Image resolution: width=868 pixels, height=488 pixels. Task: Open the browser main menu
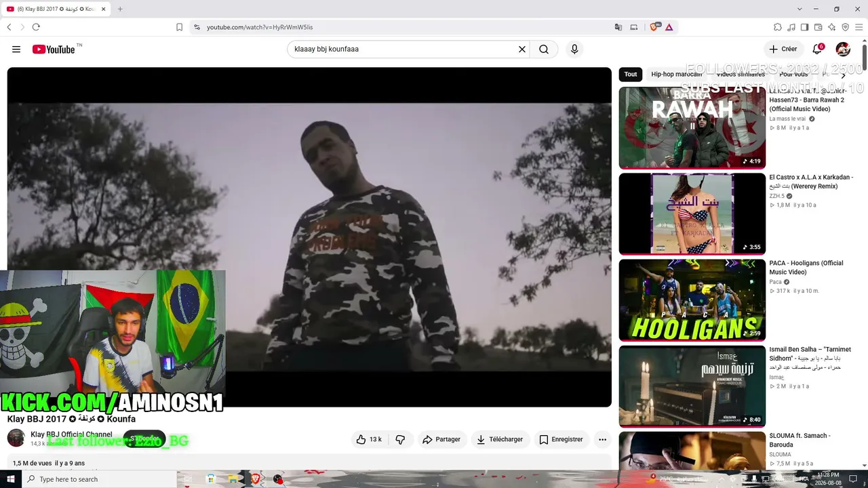[859, 27]
